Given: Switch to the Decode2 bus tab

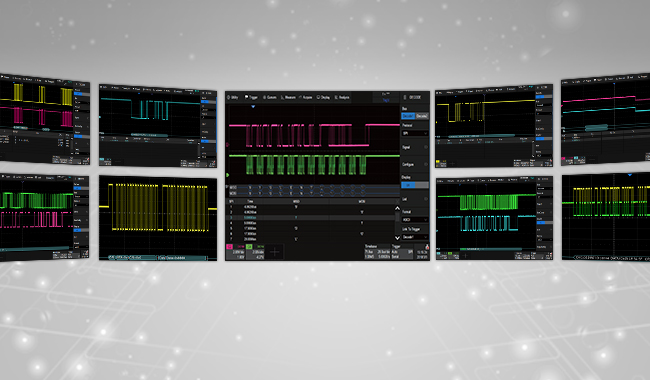Looking at the screenshot, I should click(x=421, y=116).
